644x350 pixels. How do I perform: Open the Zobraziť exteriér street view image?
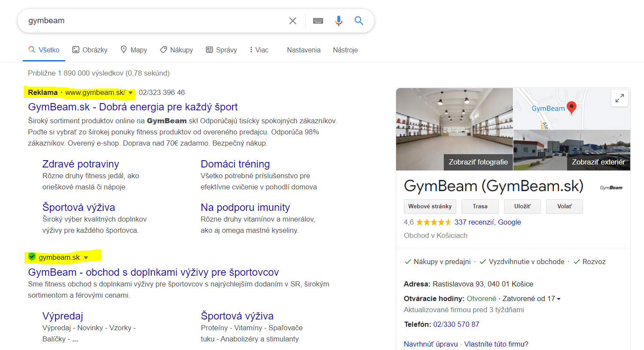[572, 150]
